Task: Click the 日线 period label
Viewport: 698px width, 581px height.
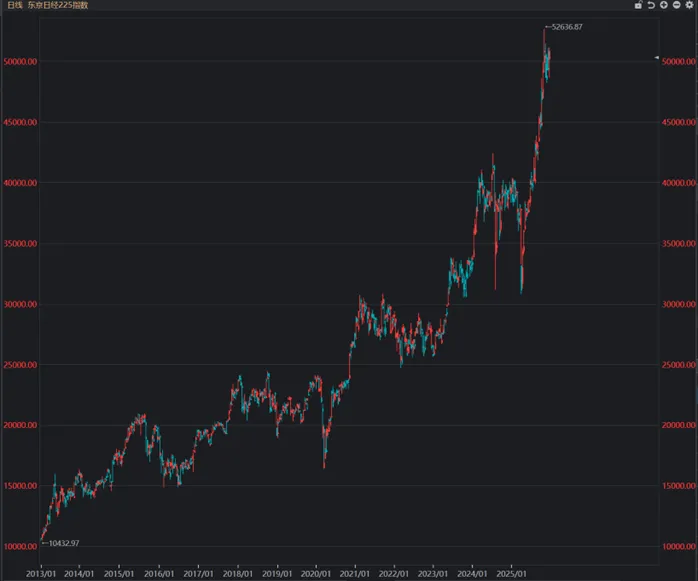Action: coord(15,5)
